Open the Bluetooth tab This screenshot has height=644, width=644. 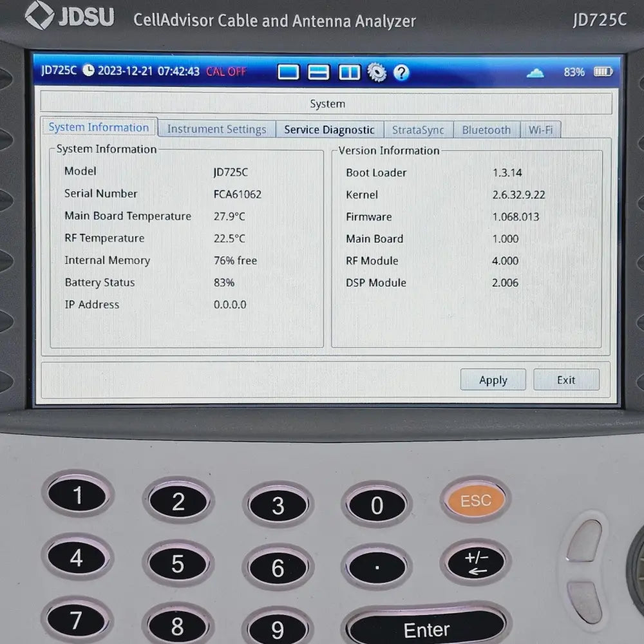click(486, 130)
